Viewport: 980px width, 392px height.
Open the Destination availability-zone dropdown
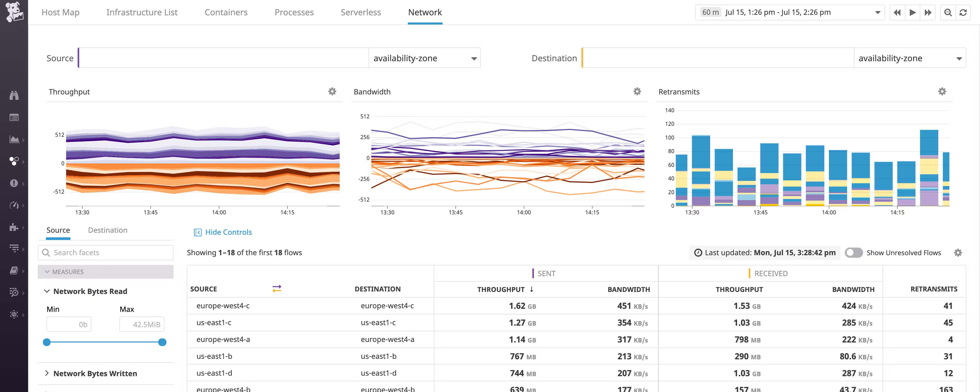pyautogui.click(x=910, y=58)
